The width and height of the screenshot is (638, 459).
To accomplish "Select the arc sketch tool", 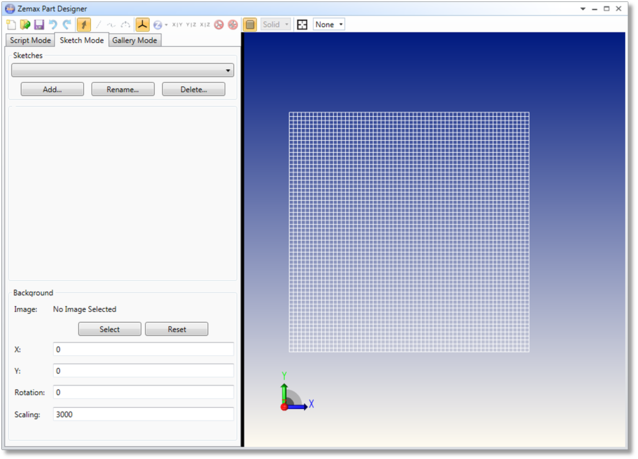I will point(125,25).
